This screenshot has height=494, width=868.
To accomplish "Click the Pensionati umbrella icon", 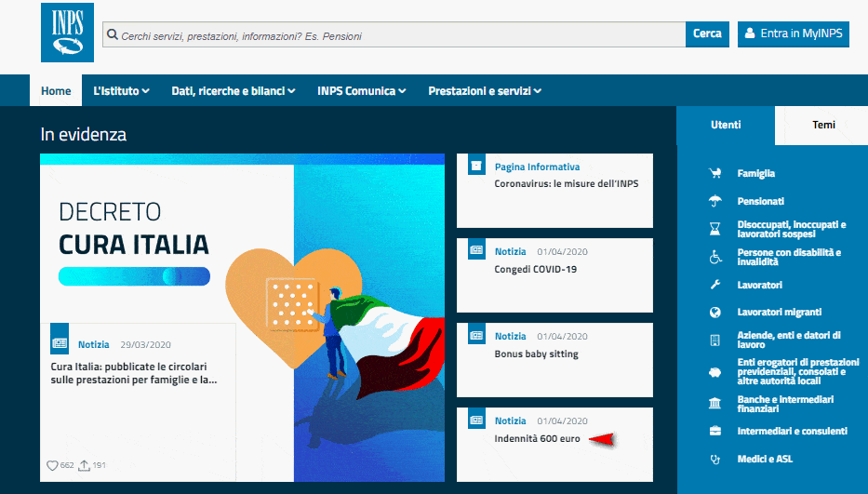I will (x=715, y=201).
